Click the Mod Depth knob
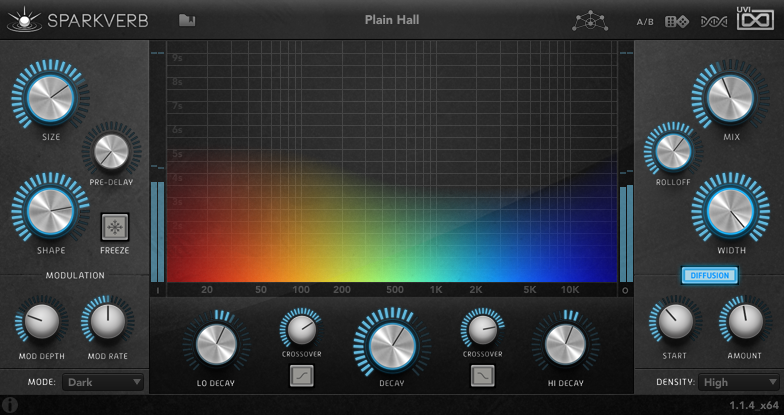Viewport: 784px width, 415px height. click(42, 322)
